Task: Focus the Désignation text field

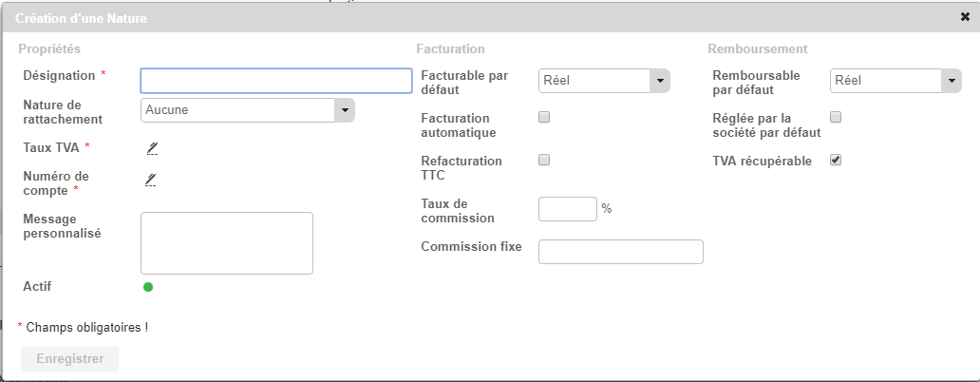Action: [275, 81]
